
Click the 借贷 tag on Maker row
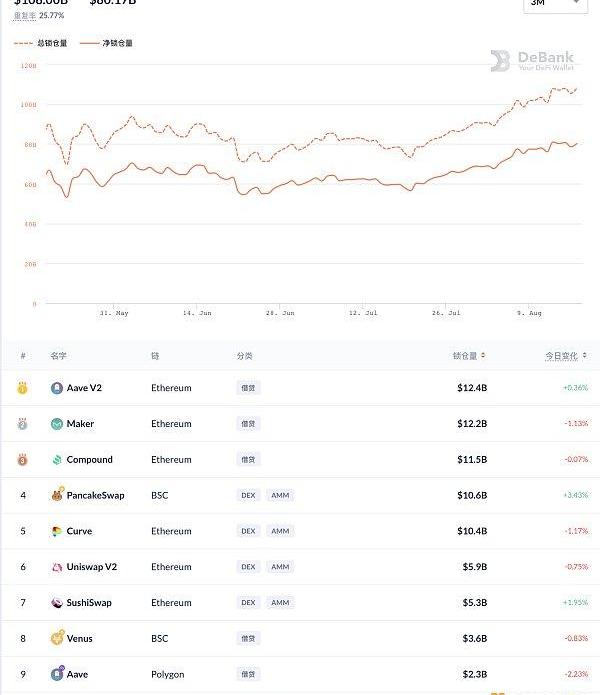point(248,424)
